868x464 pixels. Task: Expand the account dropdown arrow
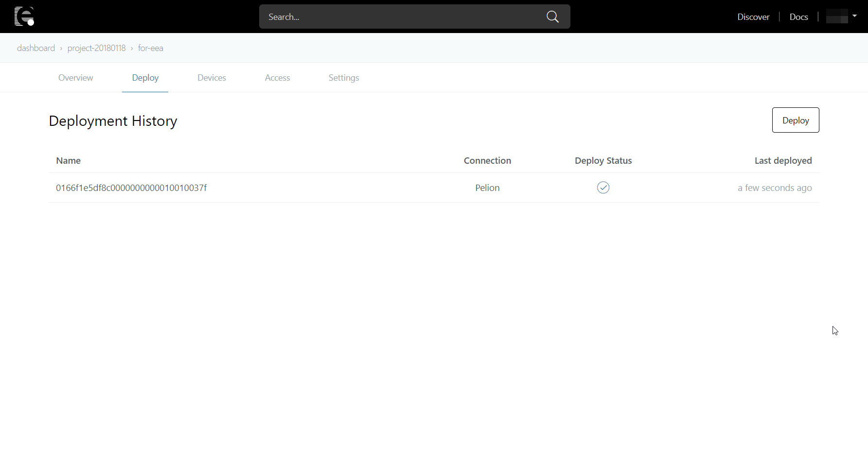pos(855,16)
